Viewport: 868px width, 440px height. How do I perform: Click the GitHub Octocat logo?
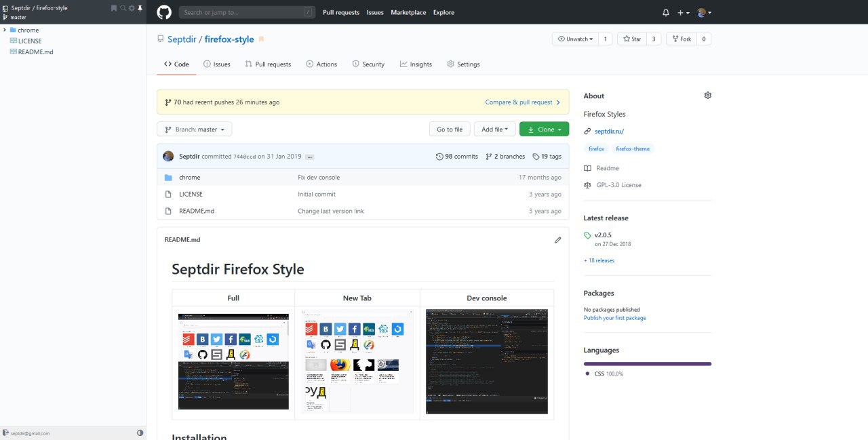(x=164, y=12)
